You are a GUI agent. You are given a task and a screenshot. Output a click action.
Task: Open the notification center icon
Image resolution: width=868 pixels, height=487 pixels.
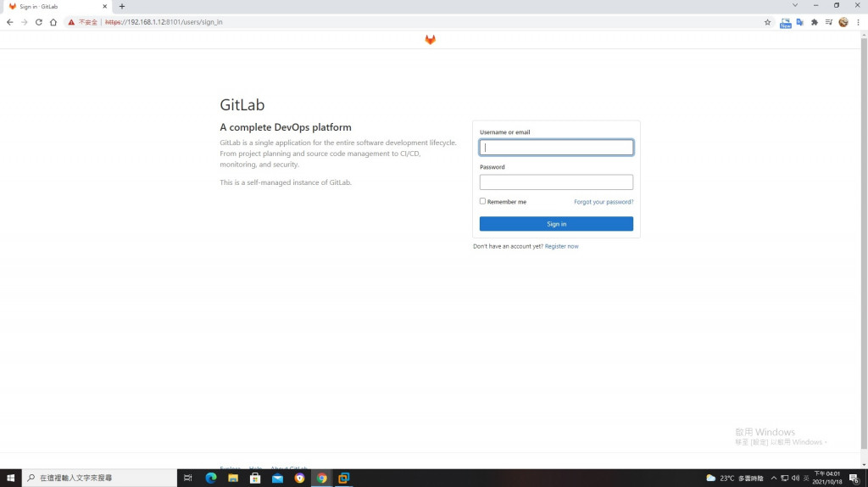pyautogui.click(x=854, y=478)
